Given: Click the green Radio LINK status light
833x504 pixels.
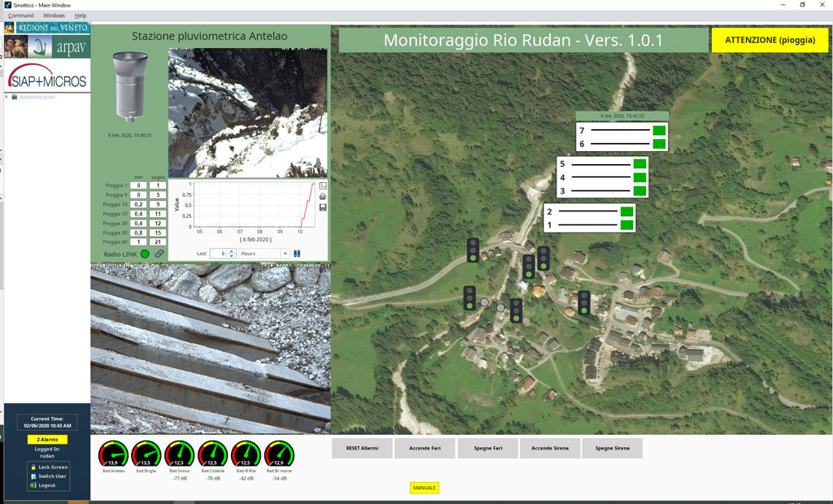Looking at the screenshot, I should (145, 254).
